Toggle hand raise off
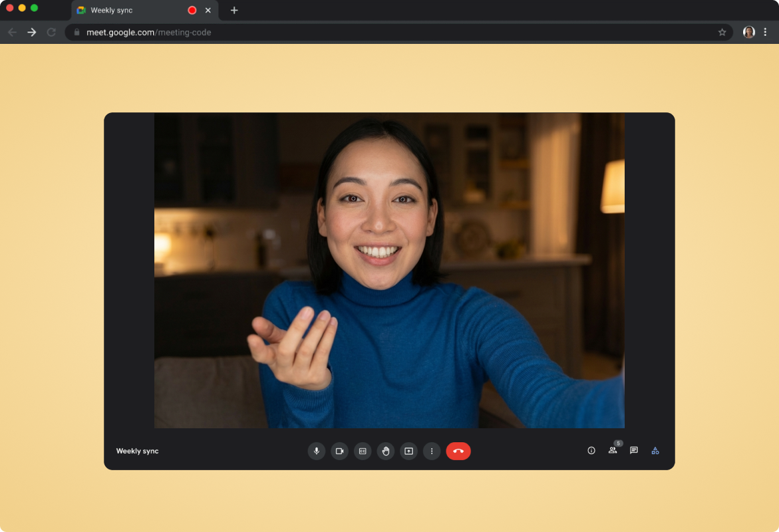 pyautogui.click(x=386, y=451)
